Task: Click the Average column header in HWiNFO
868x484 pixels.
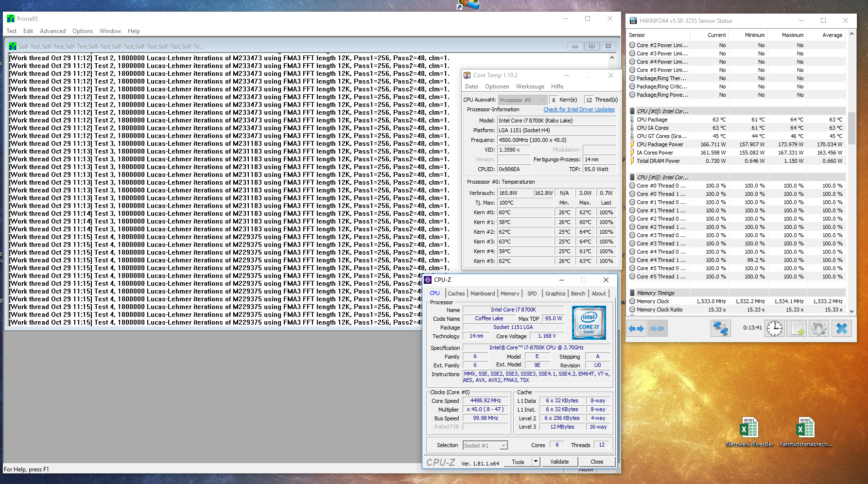Action: pos(825,35)
